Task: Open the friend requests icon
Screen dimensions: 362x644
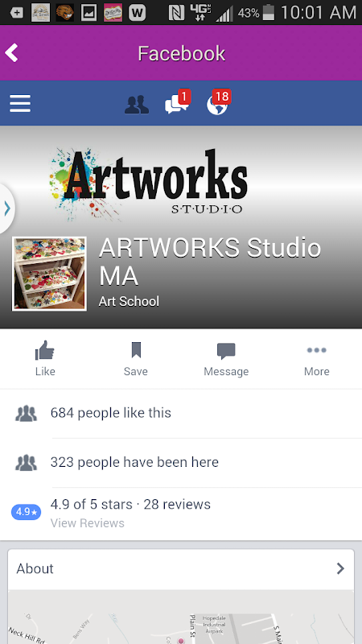Action: tap(137, 105)
